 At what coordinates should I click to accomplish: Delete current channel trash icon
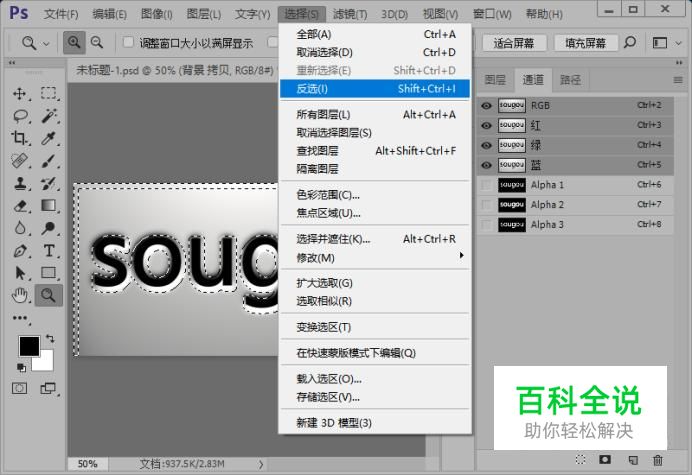tap(658, 460)
